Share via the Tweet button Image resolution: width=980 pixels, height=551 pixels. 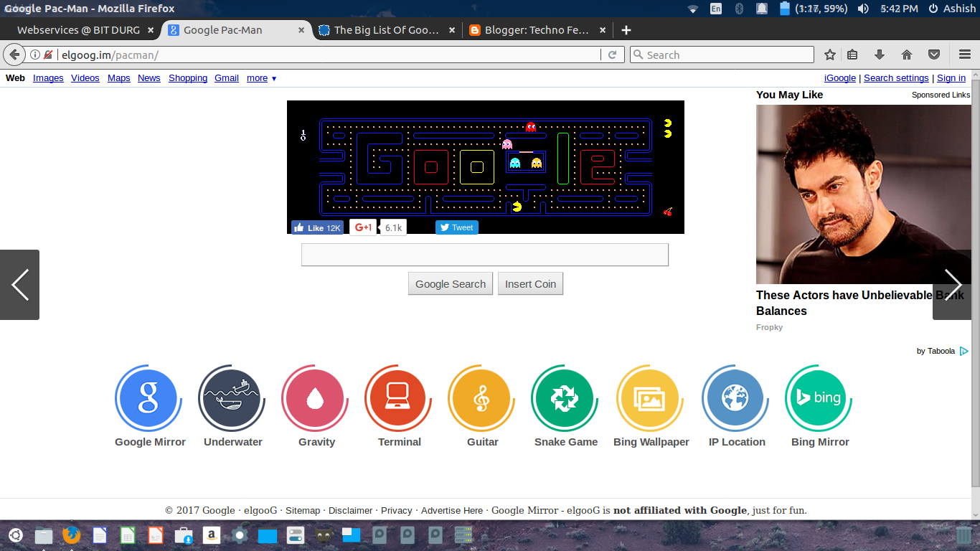(457, 227)
